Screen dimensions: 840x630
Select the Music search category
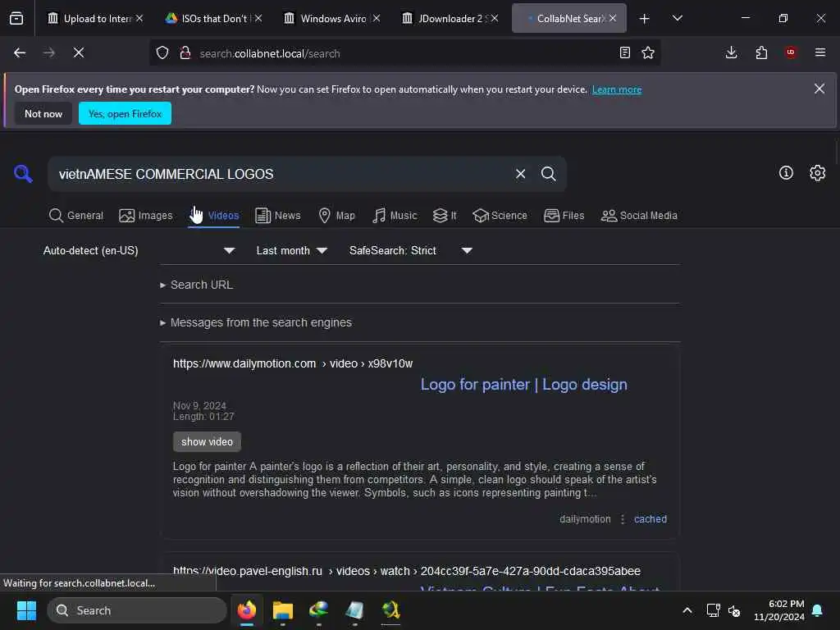coord(395,216)
